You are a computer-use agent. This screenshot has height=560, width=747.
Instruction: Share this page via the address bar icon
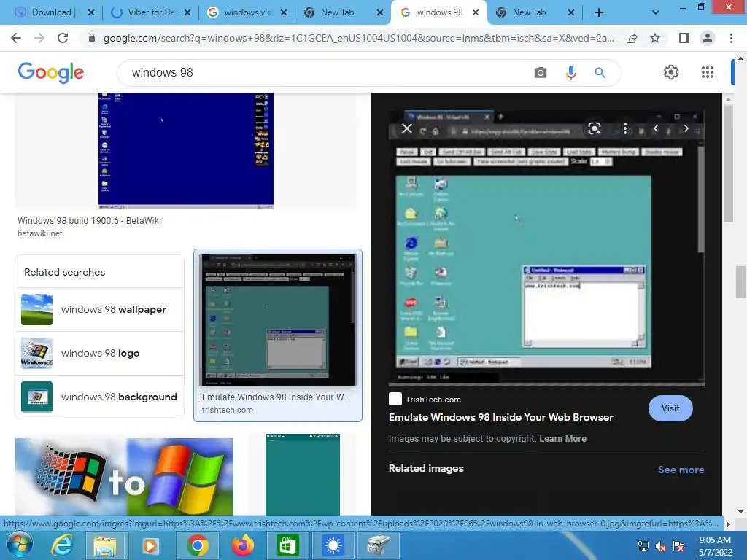tap(632, 38)
